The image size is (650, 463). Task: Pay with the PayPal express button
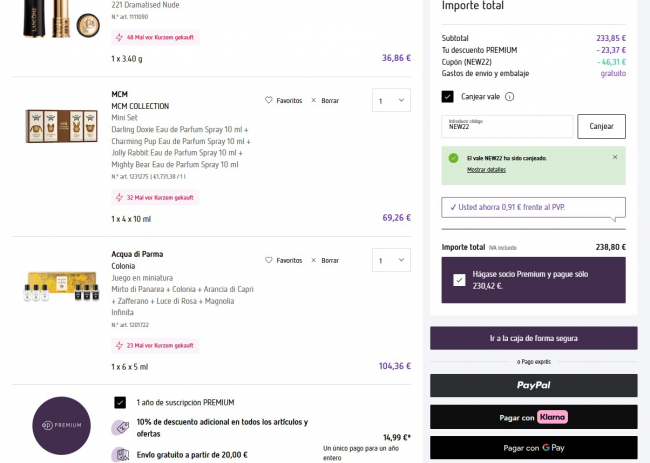[x=533, y=385]
